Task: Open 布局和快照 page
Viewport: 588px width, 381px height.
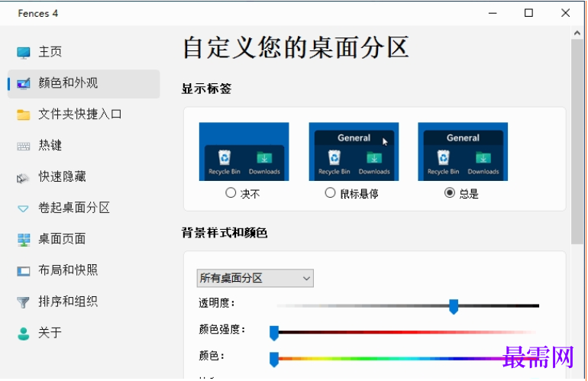Action: coord(84,270)
